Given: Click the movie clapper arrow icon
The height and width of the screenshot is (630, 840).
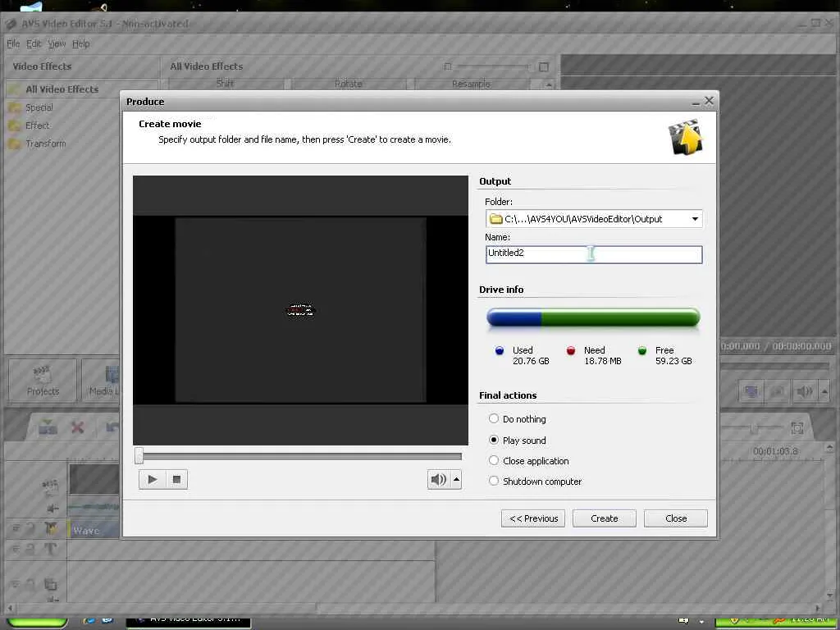Looking at the screenshot, I should (x=685, y=137).
